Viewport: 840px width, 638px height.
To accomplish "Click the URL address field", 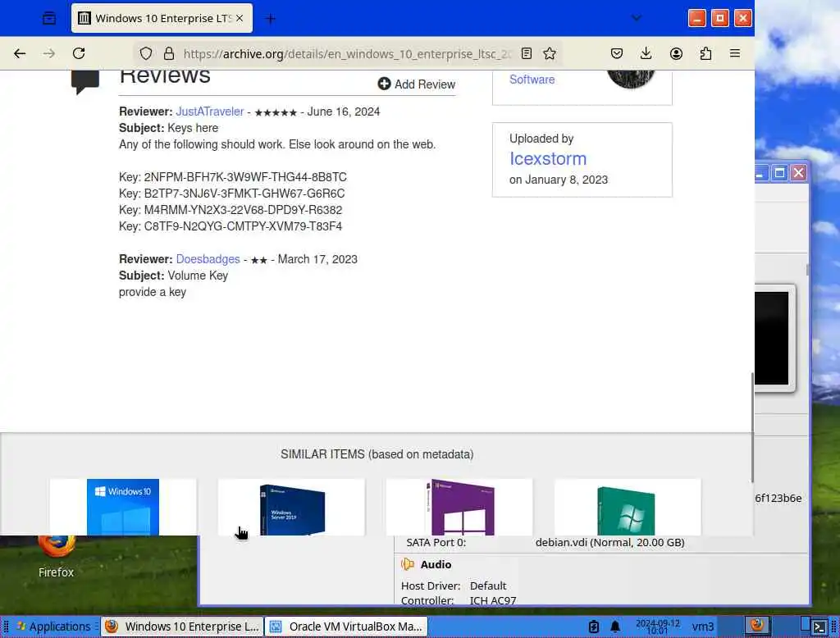I will click(x=346, y=53).
